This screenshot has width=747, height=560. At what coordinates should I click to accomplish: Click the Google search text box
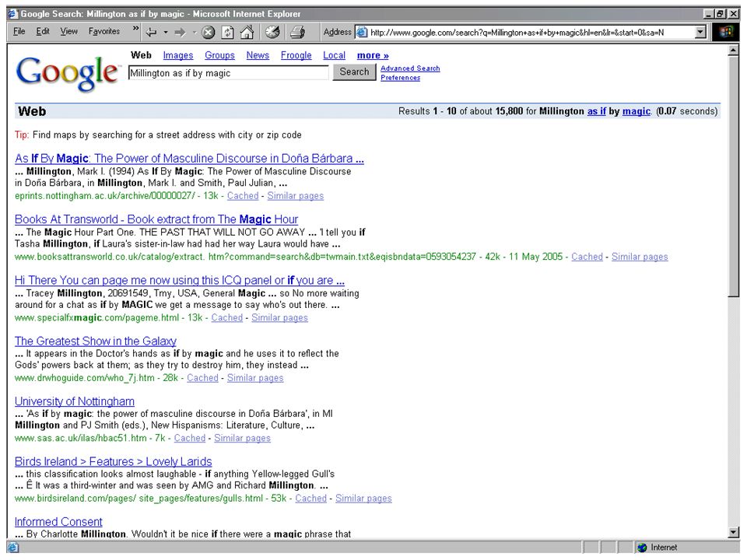[228, 73]
